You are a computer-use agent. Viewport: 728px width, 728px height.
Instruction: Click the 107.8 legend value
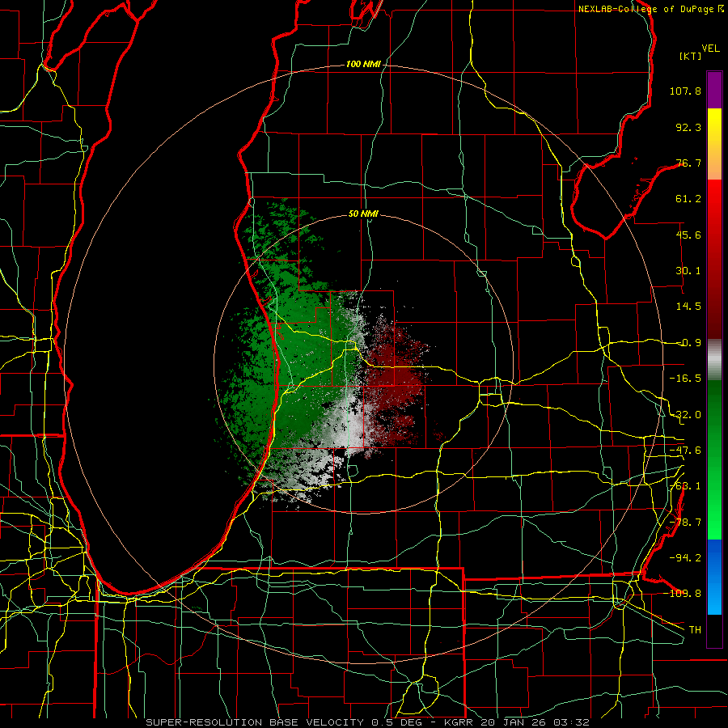pyautogui.click(x=685, y=91)
